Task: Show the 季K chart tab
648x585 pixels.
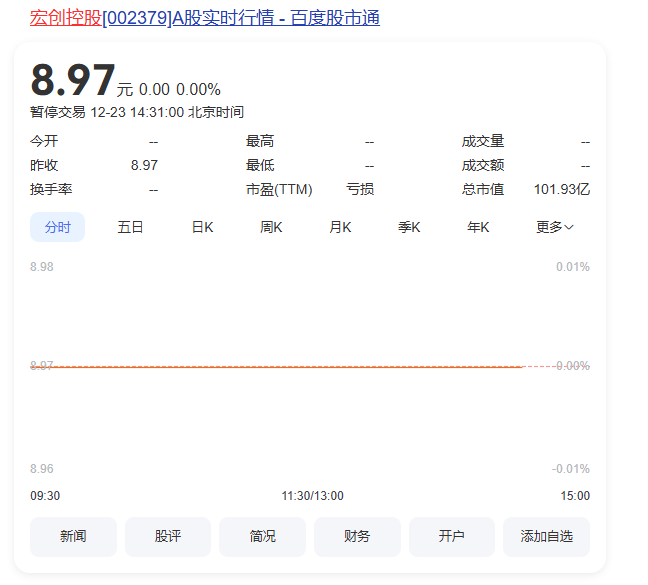Action: pos(409,227)
